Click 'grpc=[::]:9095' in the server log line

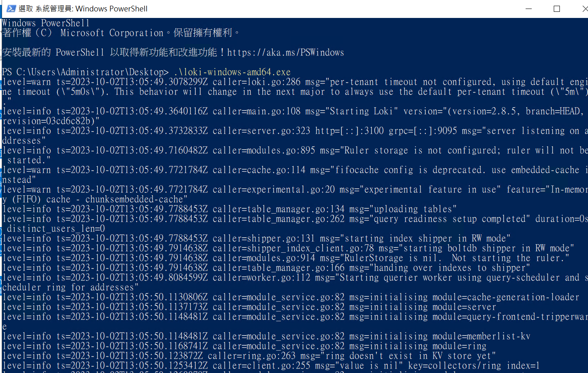(x=423, y=131)
